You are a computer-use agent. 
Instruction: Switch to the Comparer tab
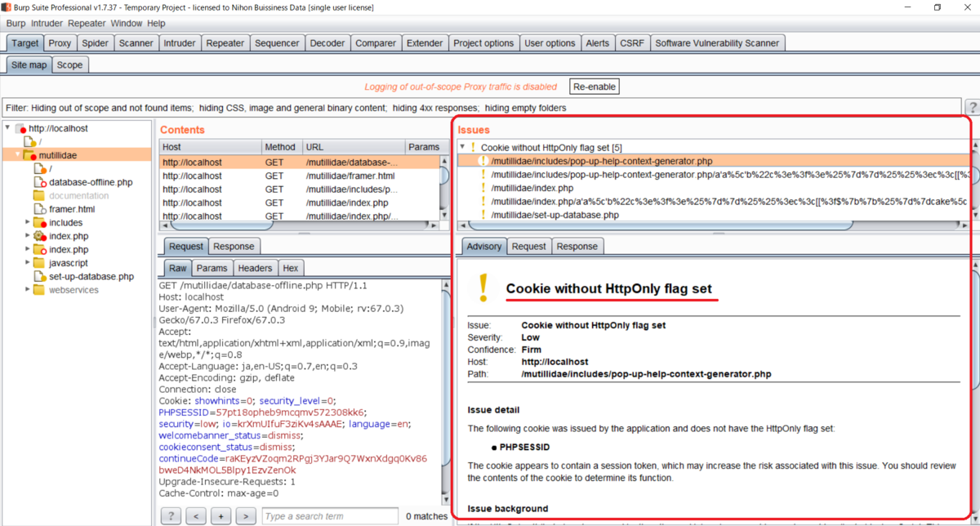click(376, 43)
